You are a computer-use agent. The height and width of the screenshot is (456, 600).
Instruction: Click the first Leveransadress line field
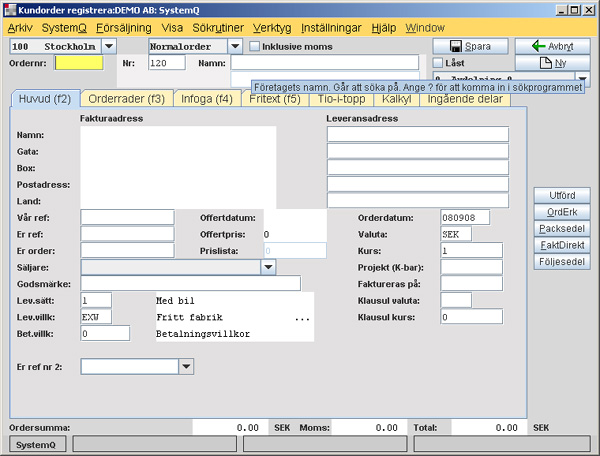tap(418, 134)
